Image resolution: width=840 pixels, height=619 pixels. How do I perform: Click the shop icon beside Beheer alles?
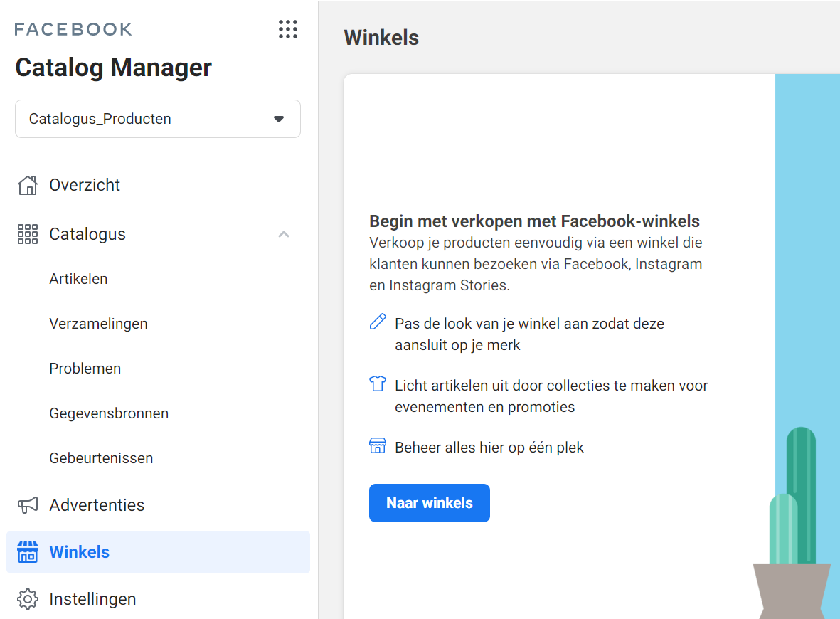378,445
